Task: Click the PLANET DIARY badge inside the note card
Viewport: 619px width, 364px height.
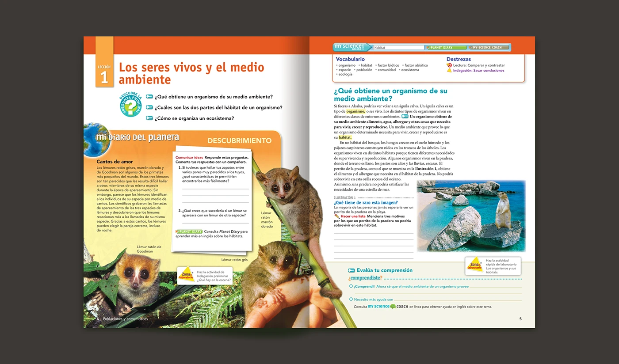Action: point(189,231)
